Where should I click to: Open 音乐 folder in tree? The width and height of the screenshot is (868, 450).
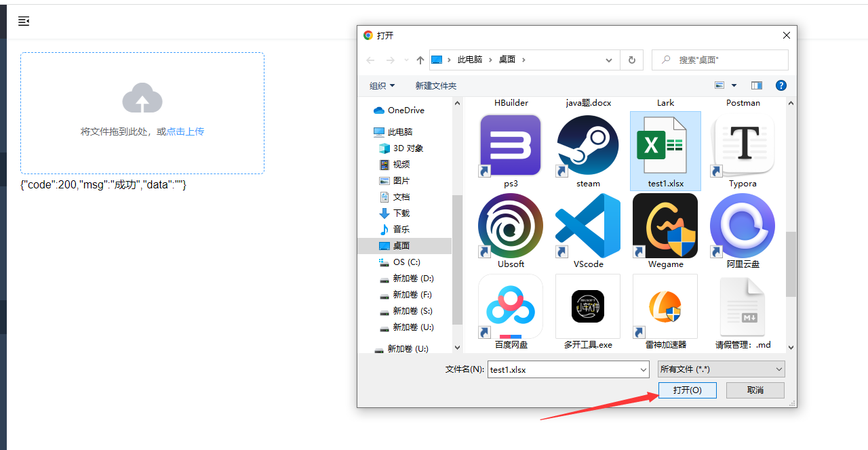(x=395, y=230)
